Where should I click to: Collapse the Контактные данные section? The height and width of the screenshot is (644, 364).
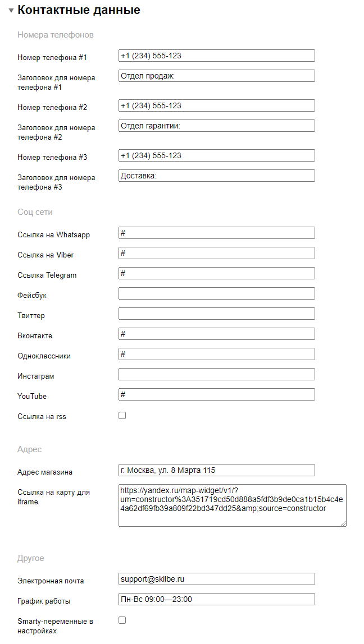point(11,11)
